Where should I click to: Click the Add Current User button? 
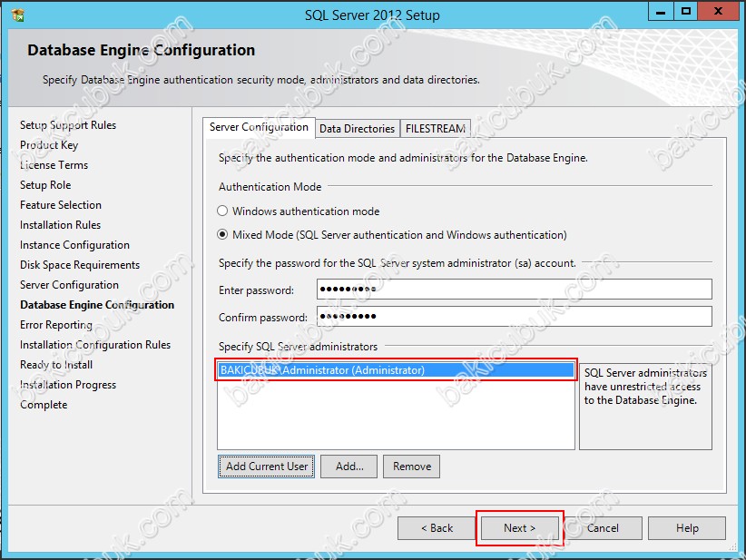tap(267, 467)
